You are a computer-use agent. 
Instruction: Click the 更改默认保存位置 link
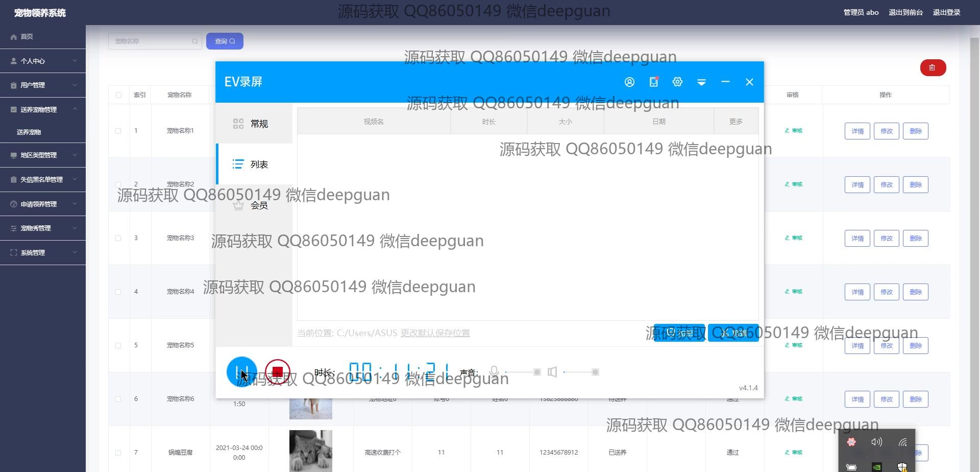pyautogui.click(x=435, y=333)
